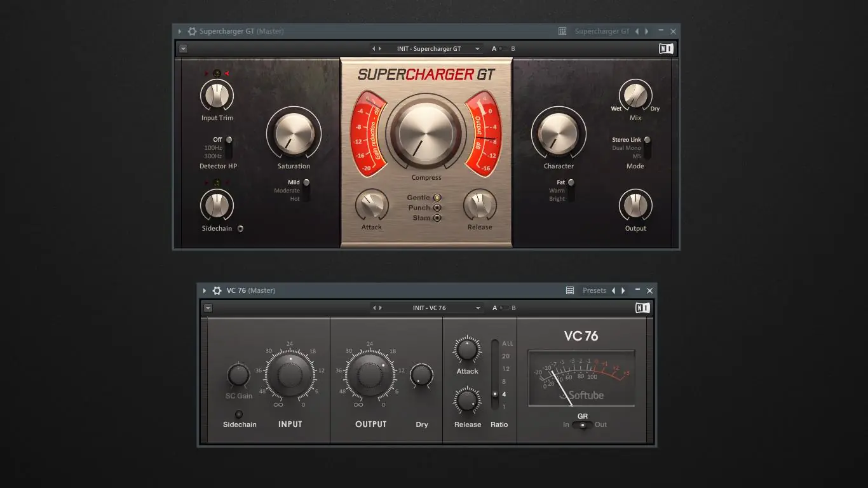868x488 pixels.
Task: Set VC 76 Ratio to 12
Action: coord(506,369)
